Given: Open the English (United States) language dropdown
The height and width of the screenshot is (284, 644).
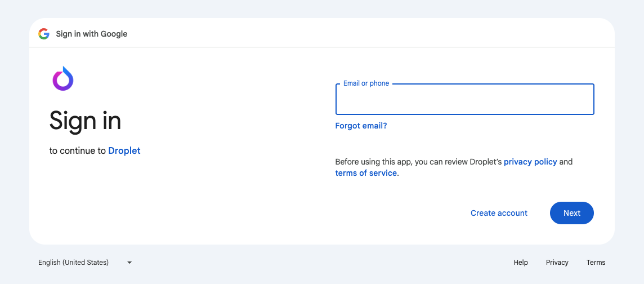Looking at the screenshot, I should tap(85, 262).
